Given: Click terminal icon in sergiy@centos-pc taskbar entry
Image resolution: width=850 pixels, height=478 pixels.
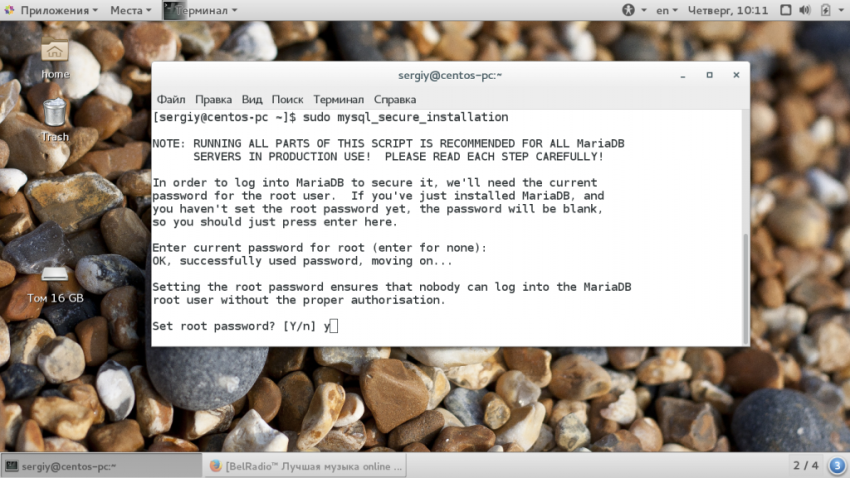Looking at the screenshot, I should (x=11, y=466).
